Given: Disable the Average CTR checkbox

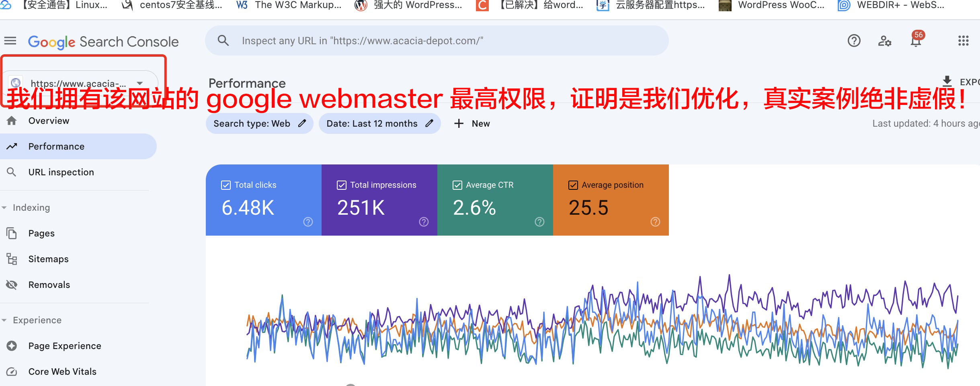Looking at the screenshot, I should click(457, 185).
